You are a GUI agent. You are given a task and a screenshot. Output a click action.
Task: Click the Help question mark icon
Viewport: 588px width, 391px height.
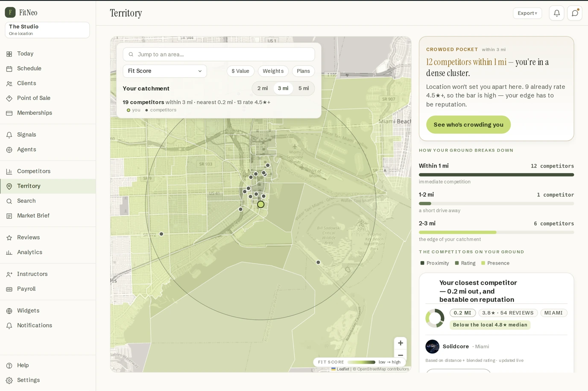coord(9,366)
